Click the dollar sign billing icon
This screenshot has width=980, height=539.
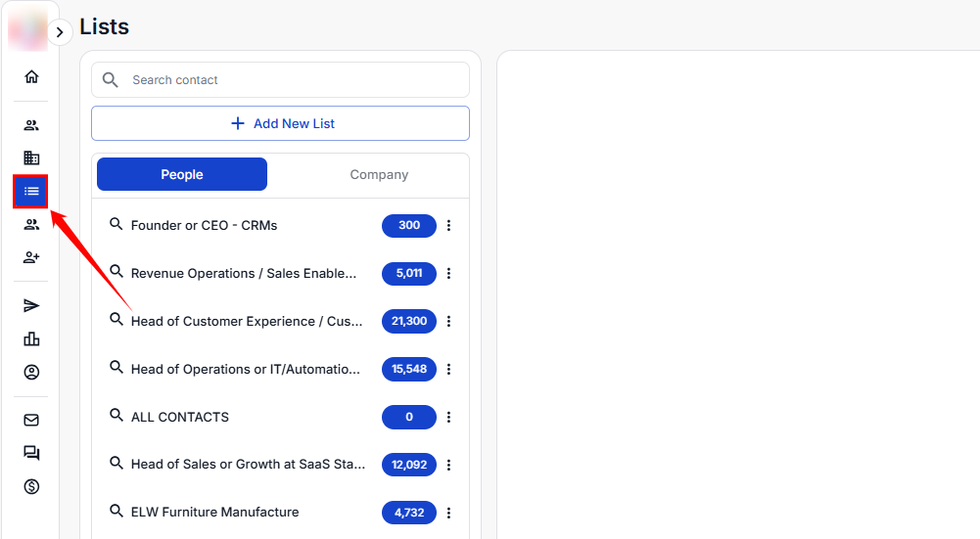pyautogui.click(x=31, y=486)
